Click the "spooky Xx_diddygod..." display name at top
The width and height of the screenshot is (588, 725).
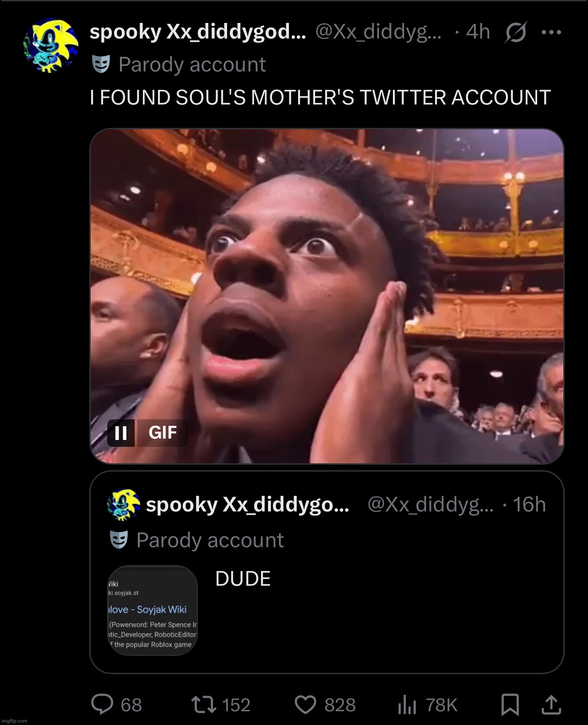tap(197, 32)
